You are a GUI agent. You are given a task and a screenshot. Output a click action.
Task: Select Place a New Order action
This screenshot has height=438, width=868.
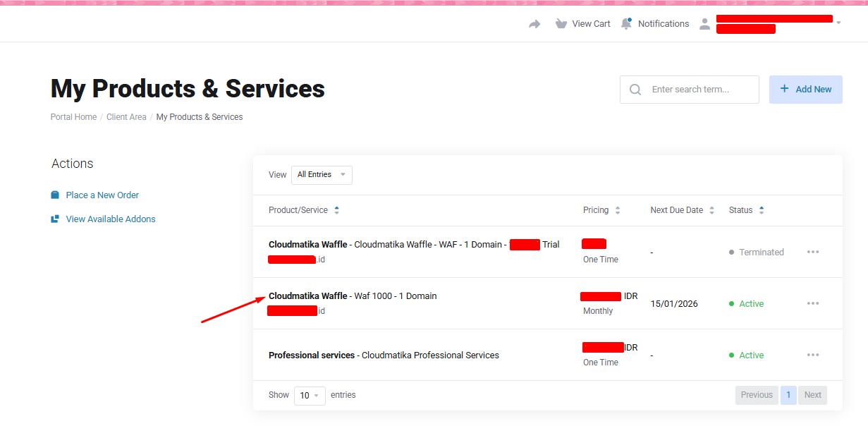click(102, 195)
